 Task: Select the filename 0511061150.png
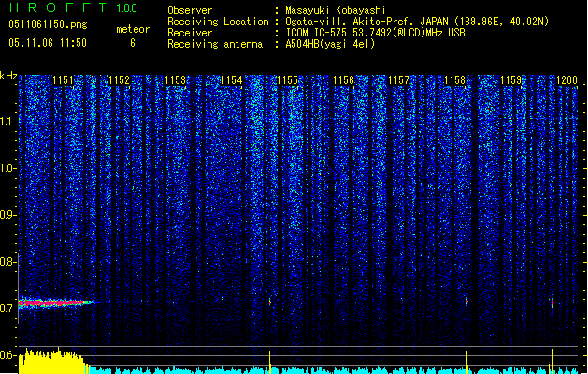point(48,24)
